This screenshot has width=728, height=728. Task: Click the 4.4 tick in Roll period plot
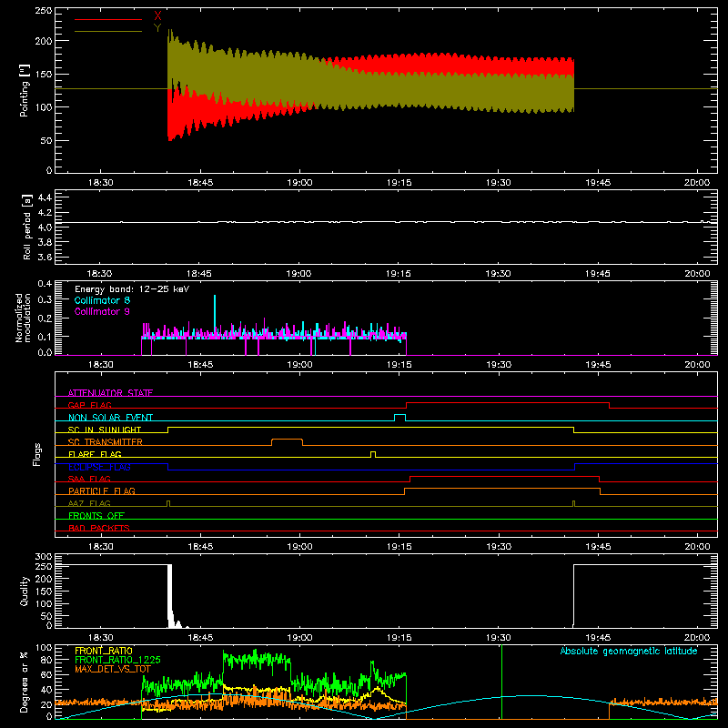point(45,197)
